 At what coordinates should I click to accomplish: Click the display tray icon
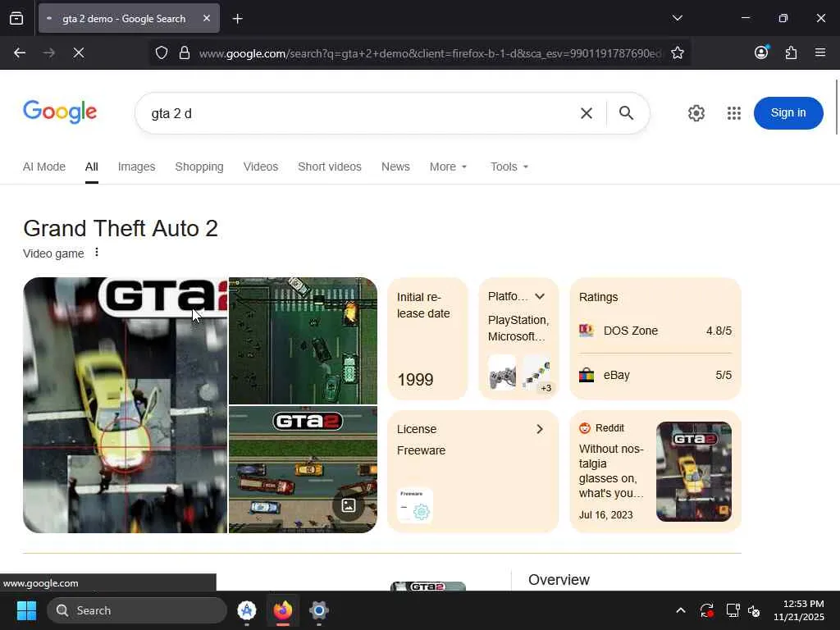[x=733, y=610]
